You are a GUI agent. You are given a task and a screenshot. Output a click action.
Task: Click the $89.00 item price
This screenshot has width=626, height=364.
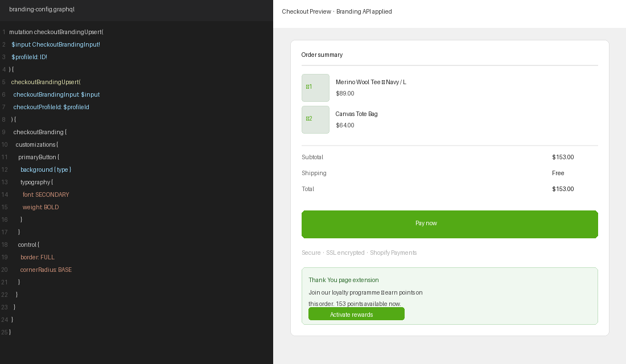[345, 93]
